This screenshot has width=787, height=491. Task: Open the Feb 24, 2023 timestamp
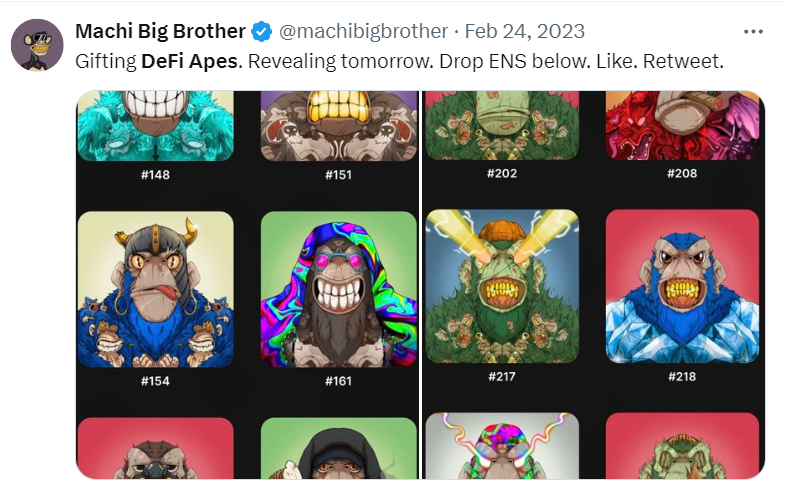(x=525, y=31)
